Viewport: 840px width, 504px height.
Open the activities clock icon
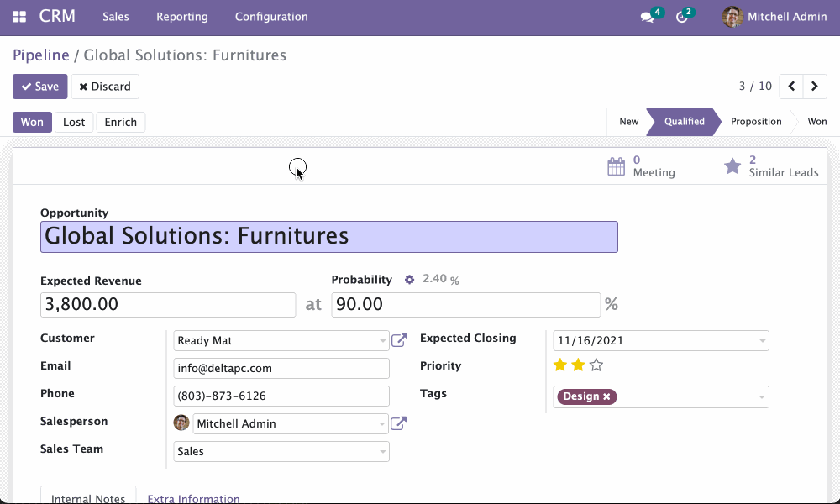(682, 16)
